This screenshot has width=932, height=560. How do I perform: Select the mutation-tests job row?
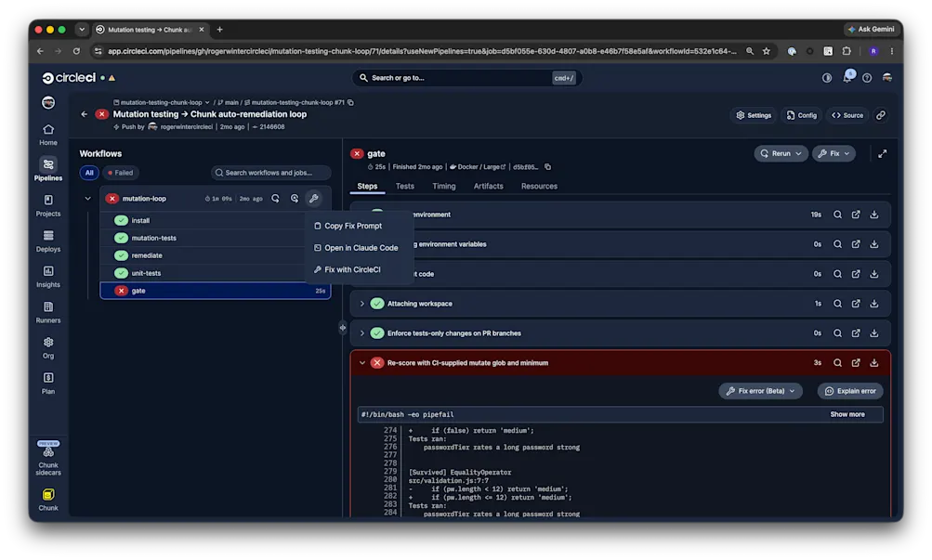tap(216, 238)
